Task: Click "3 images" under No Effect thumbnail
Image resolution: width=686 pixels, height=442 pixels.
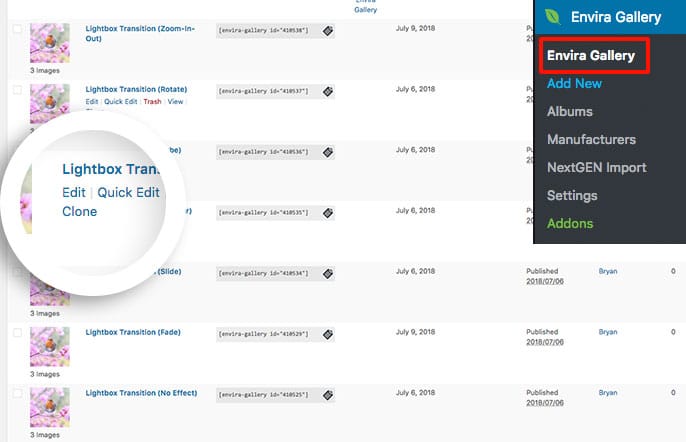Action: (x=45, y=435)
